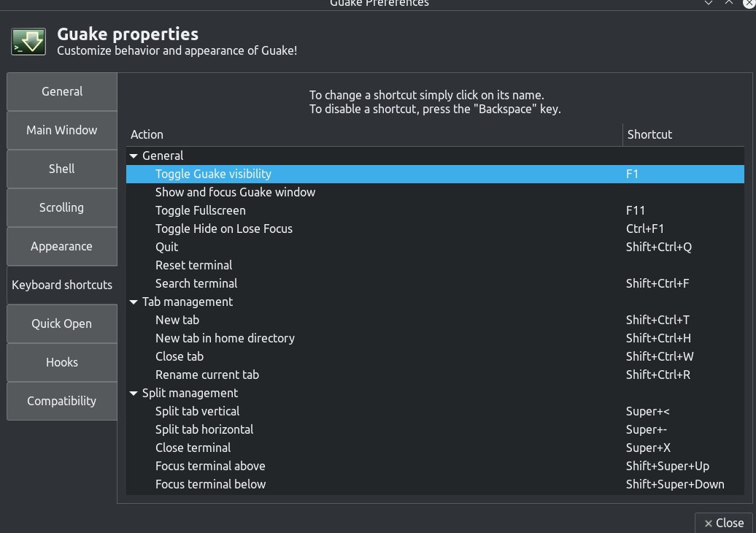
Task: Go to the Scrolling tab
Action: [x=62, y=207]
